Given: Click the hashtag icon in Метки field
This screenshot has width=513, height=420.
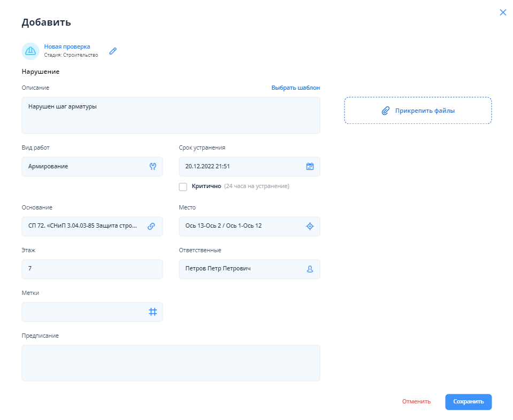Looking at the screenshot, I should pyautogui.click(x=152, y=312).
